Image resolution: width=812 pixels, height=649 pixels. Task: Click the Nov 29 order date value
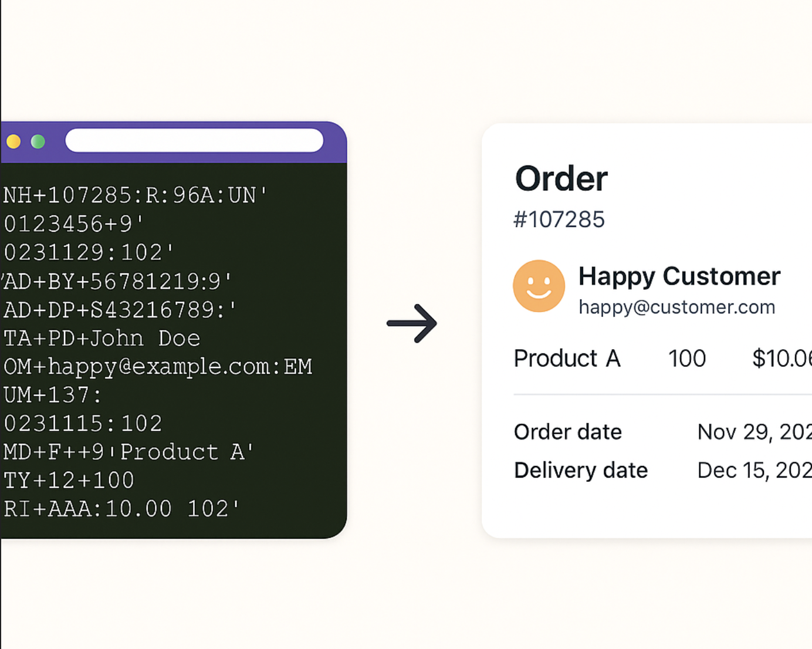point(754,432)
